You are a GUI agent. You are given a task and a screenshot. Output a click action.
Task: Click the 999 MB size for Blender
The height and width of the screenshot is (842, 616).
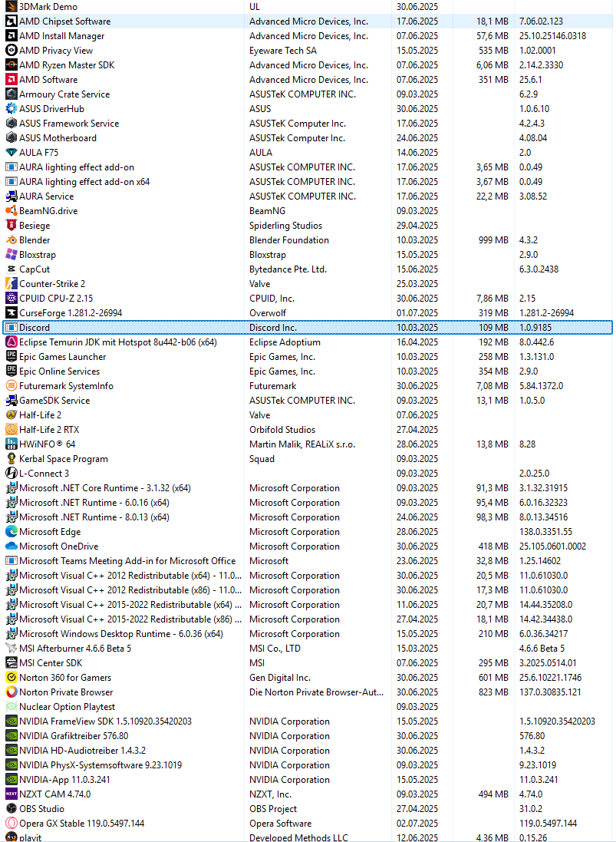tap(493, 240)
